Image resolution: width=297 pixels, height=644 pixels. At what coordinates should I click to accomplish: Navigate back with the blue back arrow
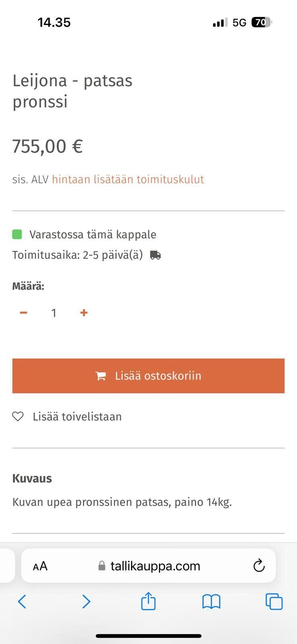pyautogui.click(x=22, y=601)
